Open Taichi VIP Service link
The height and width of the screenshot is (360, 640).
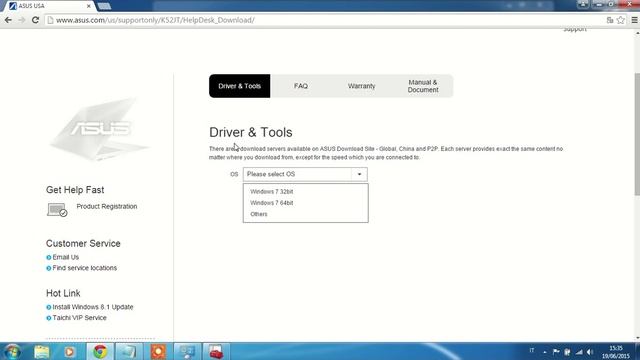[79, 318]
